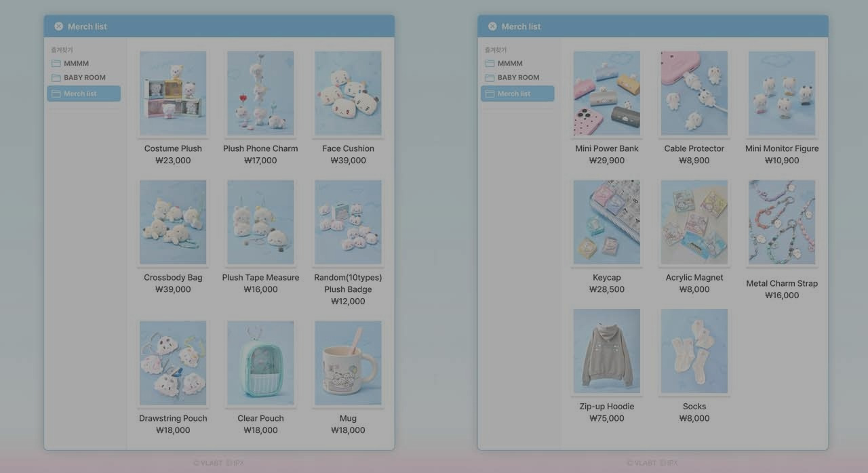
Task: View the Mini Power Bank image
Action: [606, 93]
